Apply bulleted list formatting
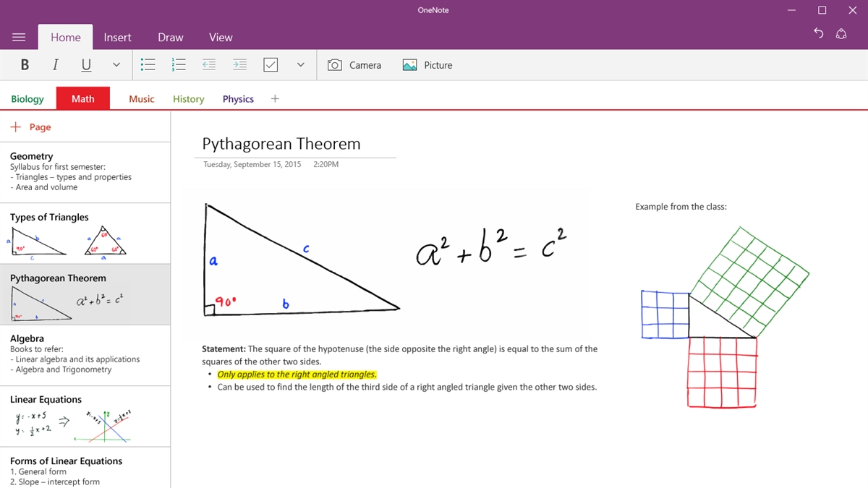Viewport: 868px width, 488px height. [x=148, y=64]
